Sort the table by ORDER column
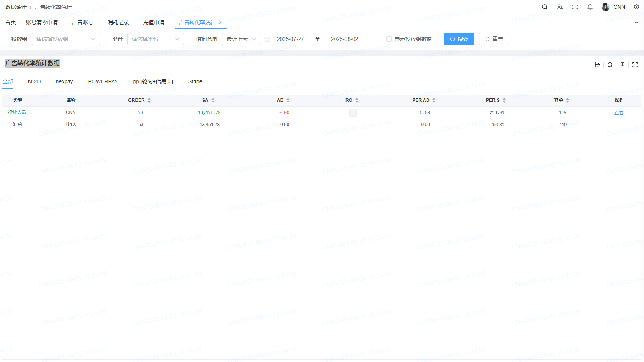The width and height of the screenshot is (644, 362). [x=149, y=100]
